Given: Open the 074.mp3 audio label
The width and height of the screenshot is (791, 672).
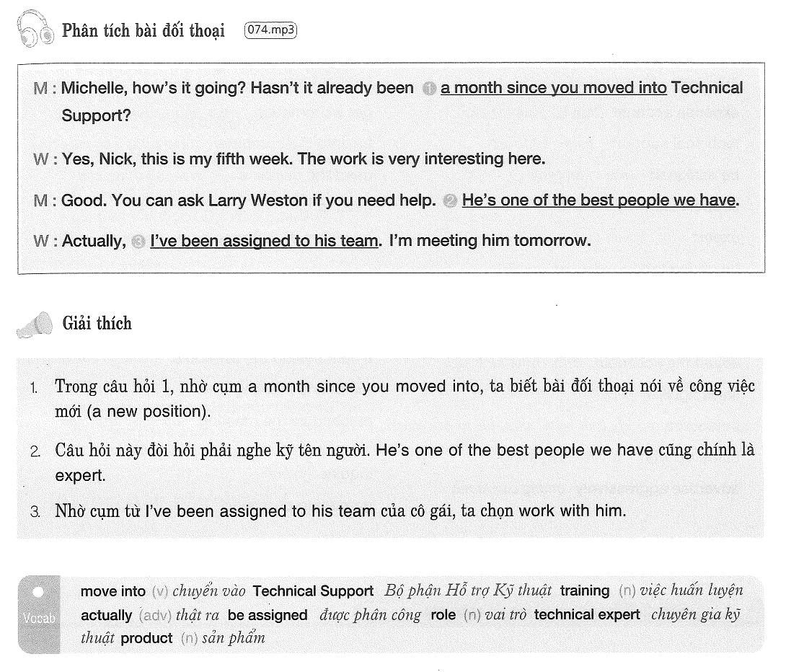Looking at the screenshot, I should [x=270, y=30].
